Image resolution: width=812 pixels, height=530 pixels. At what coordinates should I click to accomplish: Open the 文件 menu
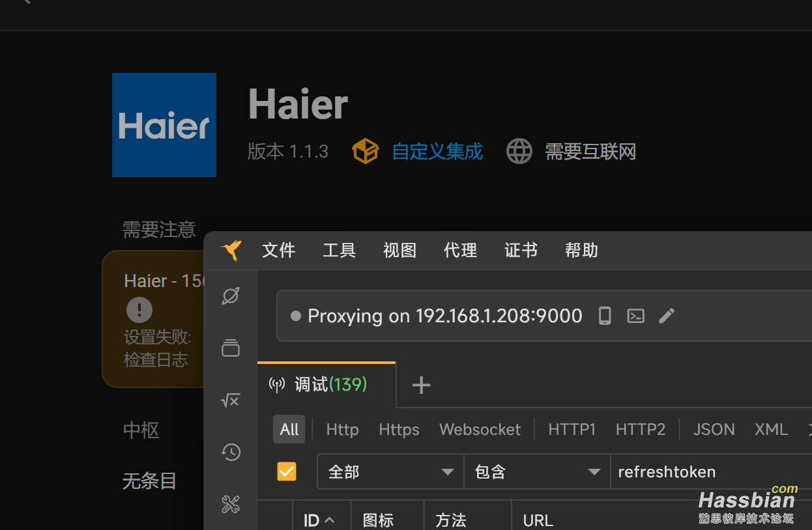278,250
